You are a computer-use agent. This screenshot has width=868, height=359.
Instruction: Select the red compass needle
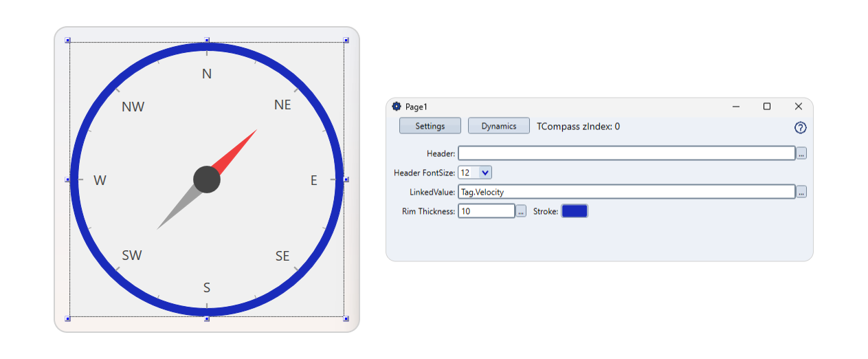[x=236, y=149]
